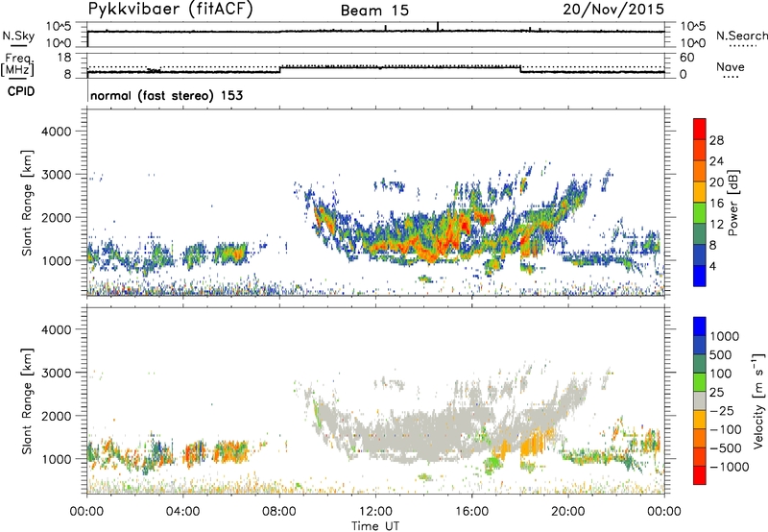Viewport: 768px width, 532px height.
Task: Click the 'Beam 15' label
Action: click(374, 11)
